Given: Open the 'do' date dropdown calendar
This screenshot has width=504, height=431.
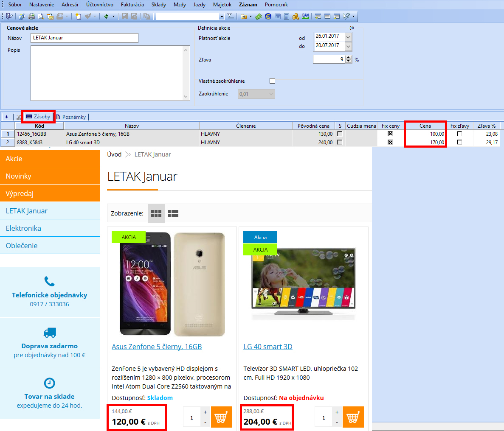Looking at the screenshot, I should [348, 46].
